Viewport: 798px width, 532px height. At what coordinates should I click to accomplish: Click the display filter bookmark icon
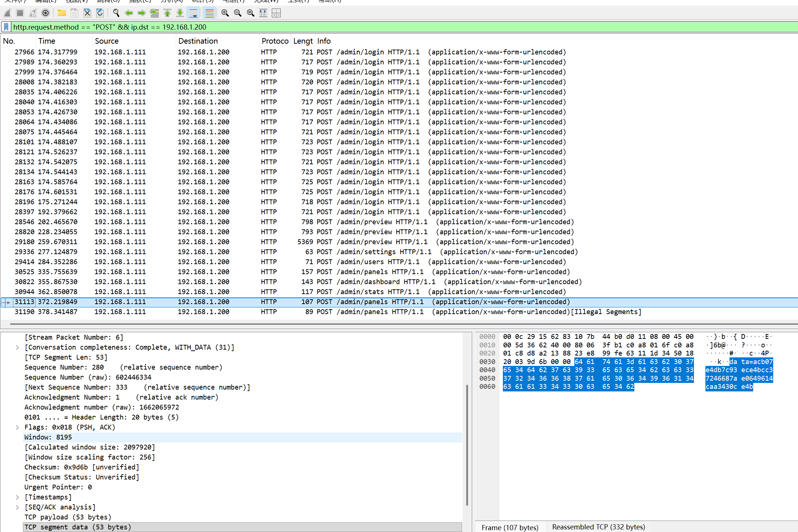tap(6, 27)
